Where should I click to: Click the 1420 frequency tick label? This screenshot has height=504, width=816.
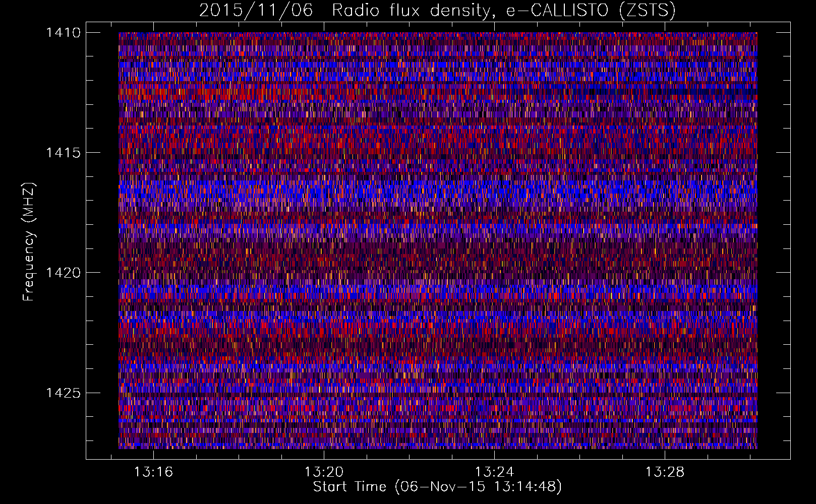pyautogui.click(x=63, y=273)
